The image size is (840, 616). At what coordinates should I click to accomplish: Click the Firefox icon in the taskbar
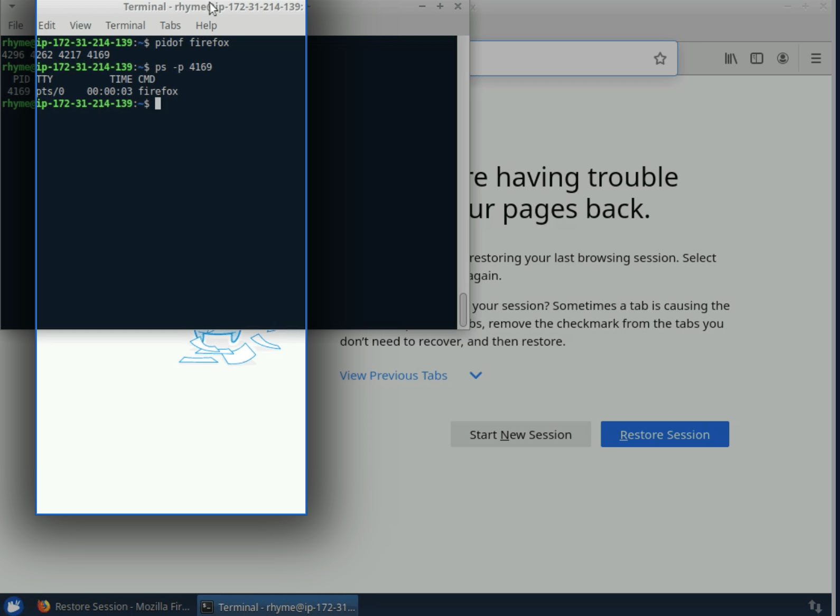point(43,606)
